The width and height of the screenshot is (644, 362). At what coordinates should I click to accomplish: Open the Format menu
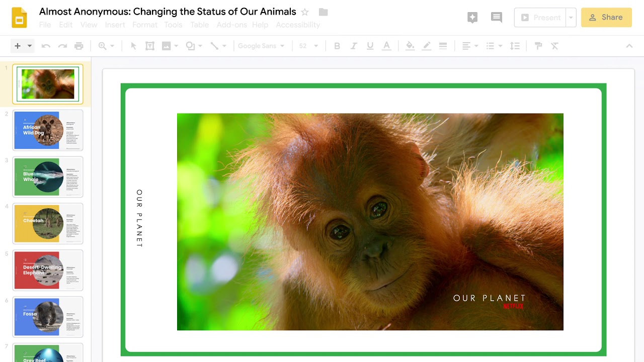pos(145,25)
